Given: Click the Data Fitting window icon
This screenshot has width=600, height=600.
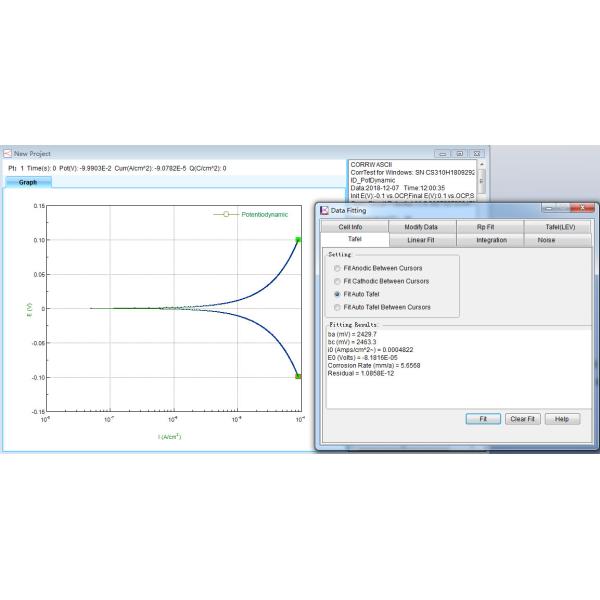Looking at the screenshot, I should tap(323, 210).
